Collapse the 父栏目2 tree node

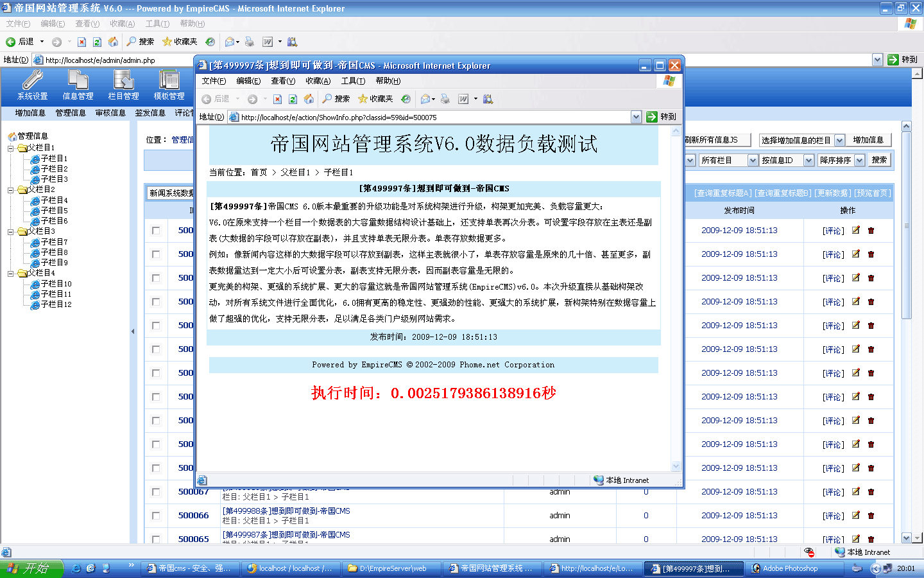coord(11,190)
